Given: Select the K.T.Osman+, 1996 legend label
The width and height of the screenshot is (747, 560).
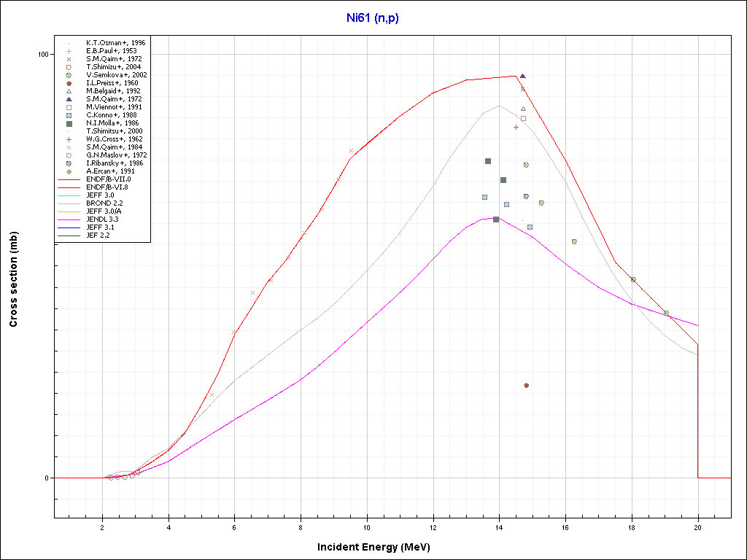Looking at the screenshot, I should coord(115,43).
